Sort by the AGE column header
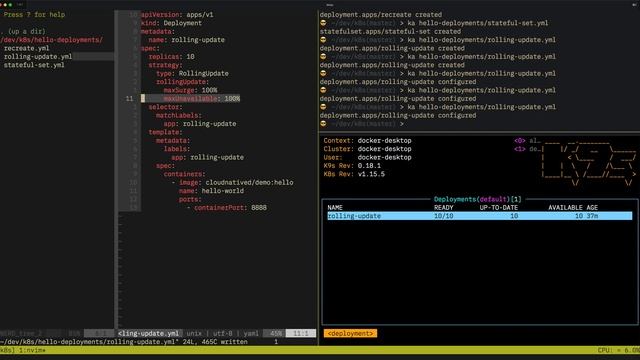Viewport: 640px width, 360px height. click(592, 208)
